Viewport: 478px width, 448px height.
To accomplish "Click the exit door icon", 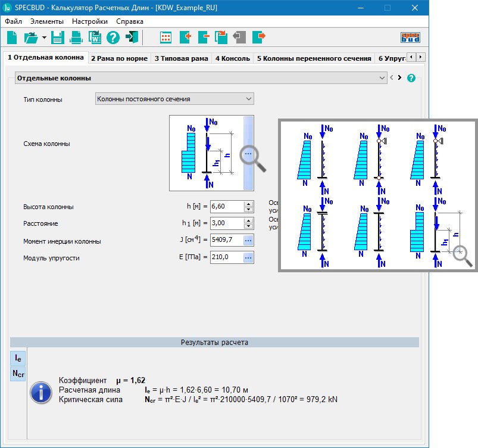I will pyautogui.click(x=132, y=38).
